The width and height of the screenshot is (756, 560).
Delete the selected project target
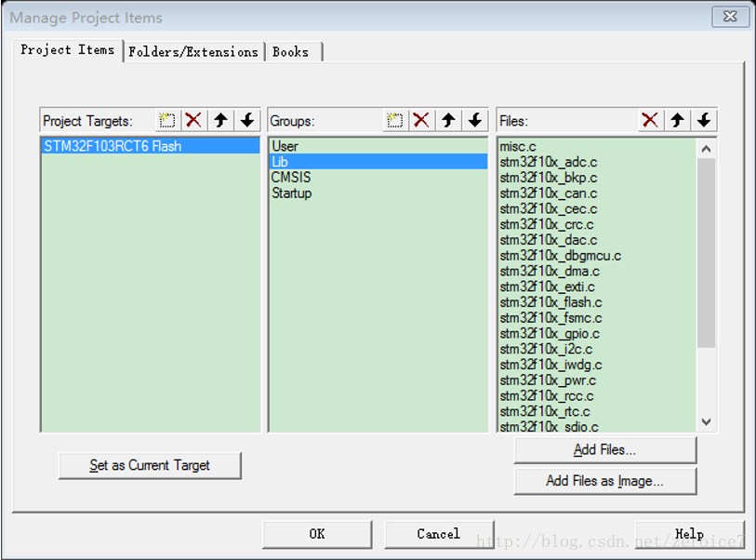[x=193, y=120]
